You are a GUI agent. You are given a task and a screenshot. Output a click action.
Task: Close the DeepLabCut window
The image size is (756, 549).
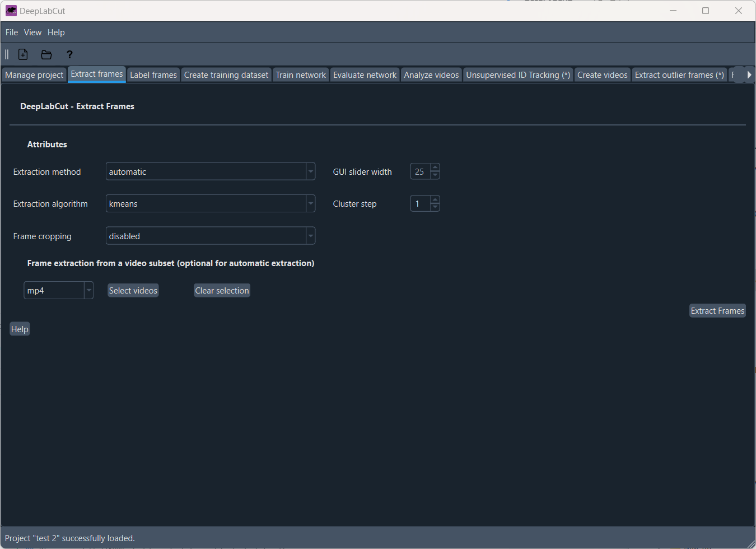739,11
